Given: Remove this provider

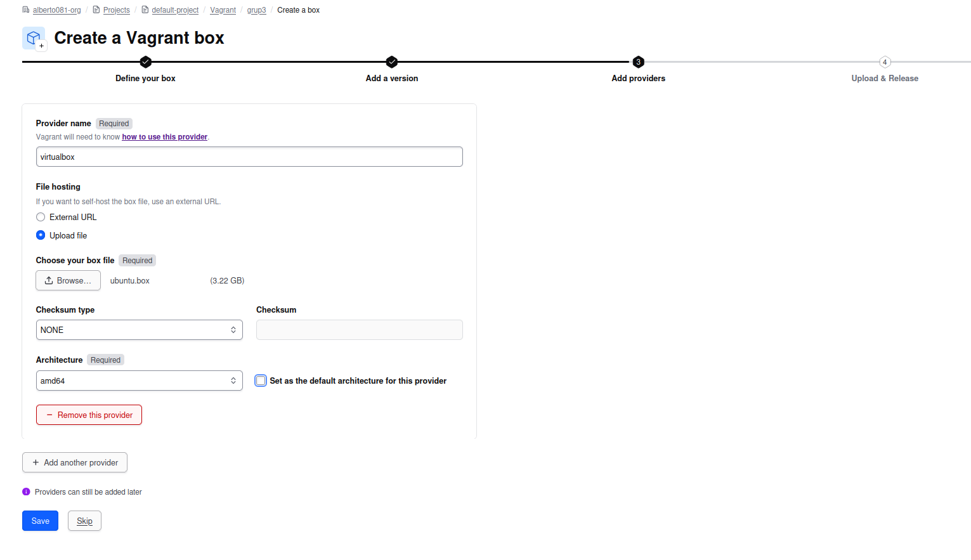Looking at the screenshot, I should click(x=89, y=415).
